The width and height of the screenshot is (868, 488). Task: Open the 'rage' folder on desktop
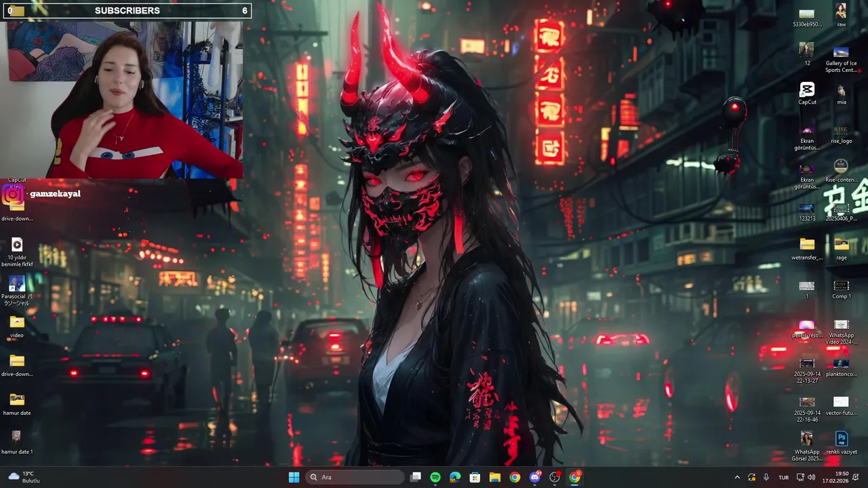coord(841,249)
